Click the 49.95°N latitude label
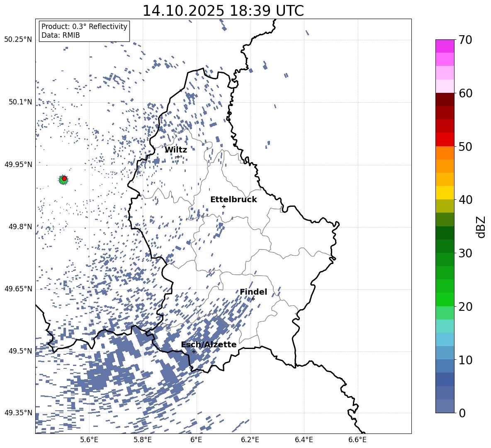Viewport: 491px width, 448px height. [18, 164]
